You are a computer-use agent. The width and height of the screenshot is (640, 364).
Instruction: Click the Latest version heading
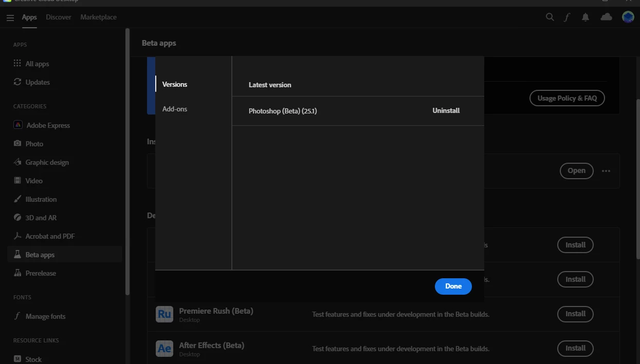coord(270,85)
